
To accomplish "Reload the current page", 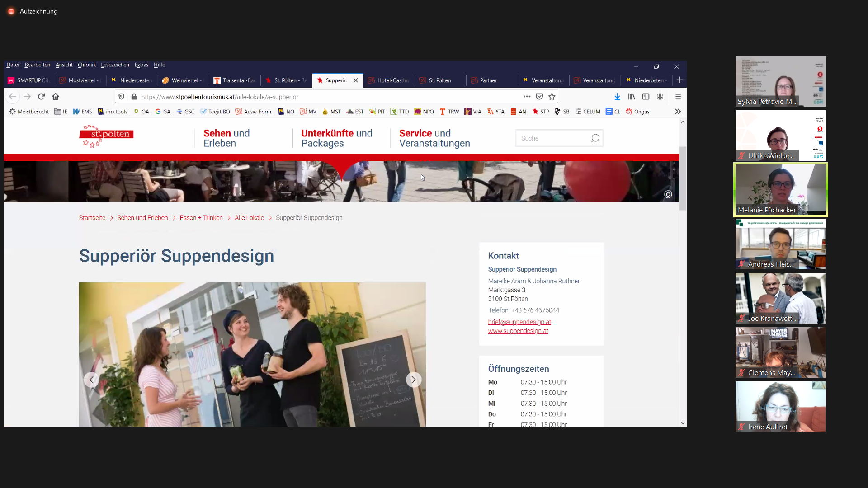I will click(41, 97).
